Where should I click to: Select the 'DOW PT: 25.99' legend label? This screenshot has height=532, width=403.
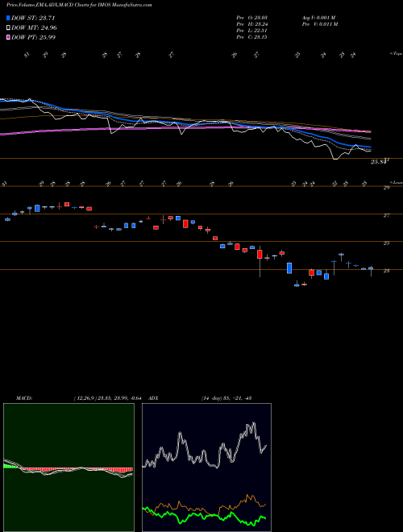click(x=34, y=37)
